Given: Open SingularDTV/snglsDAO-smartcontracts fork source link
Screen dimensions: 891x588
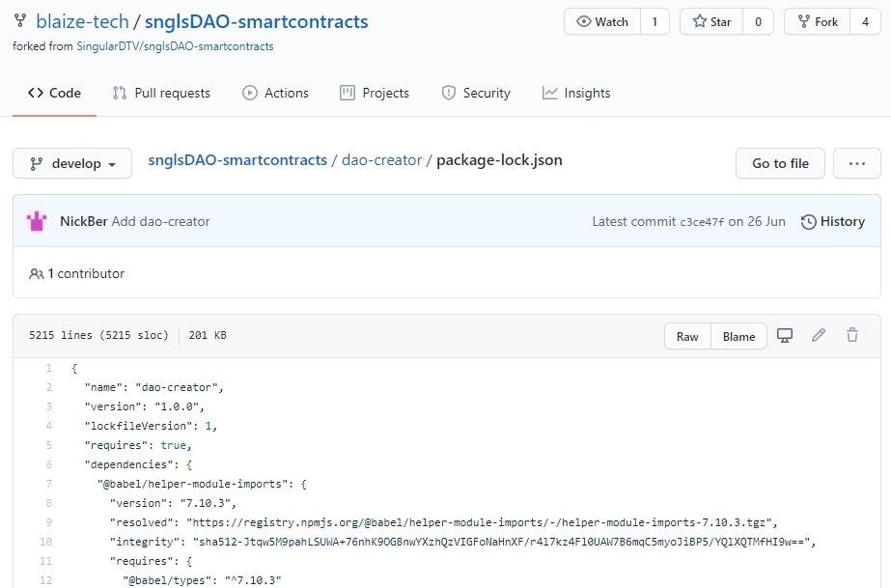Looking at the screenshot, I should click(x=175, y=46).
